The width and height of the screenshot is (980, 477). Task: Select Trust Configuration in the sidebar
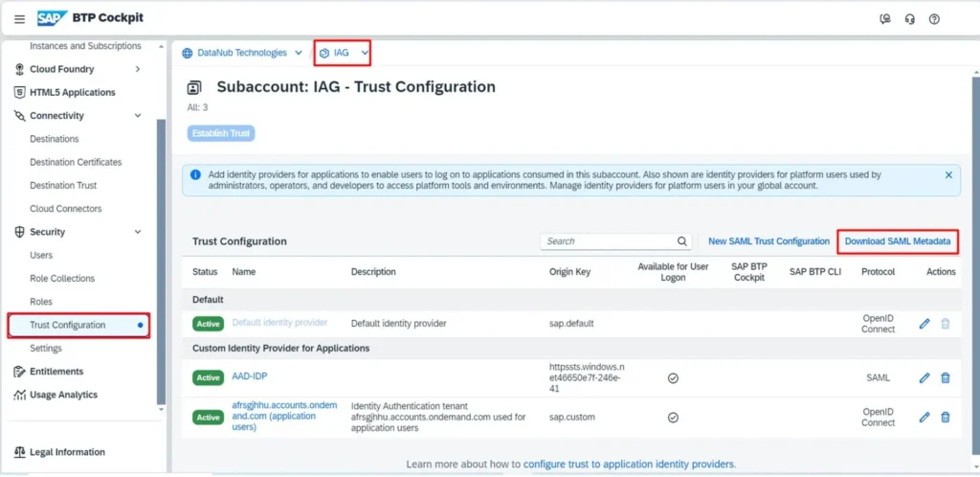tap(68, 325)
